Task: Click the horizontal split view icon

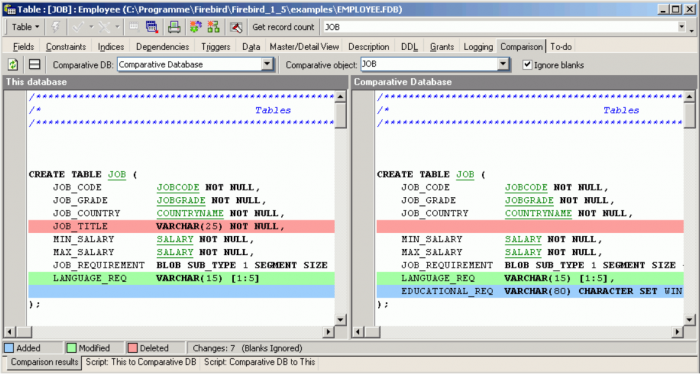Action: coord(34,65)
